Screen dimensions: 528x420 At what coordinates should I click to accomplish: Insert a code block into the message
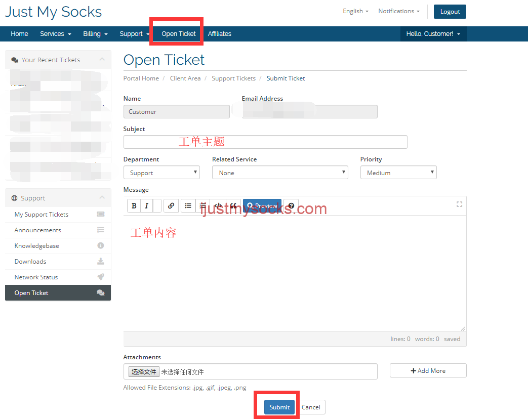[x=218, y=205]
